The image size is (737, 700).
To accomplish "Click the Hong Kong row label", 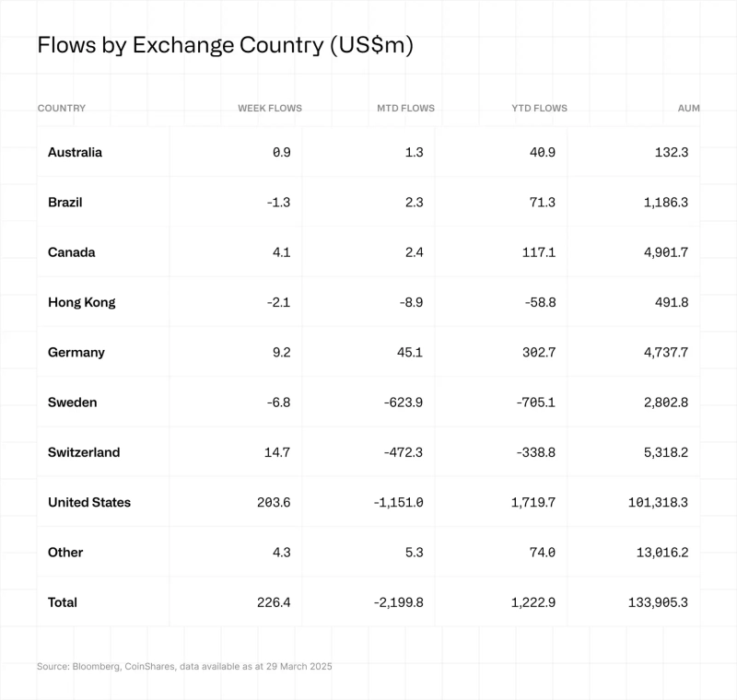I will pos(82,302).
